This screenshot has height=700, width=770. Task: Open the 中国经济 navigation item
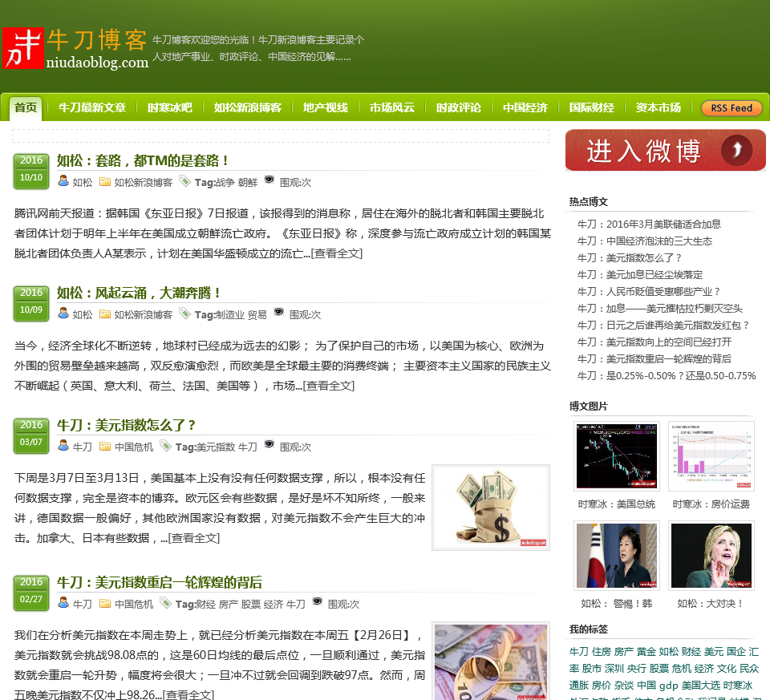pos(525,107)
